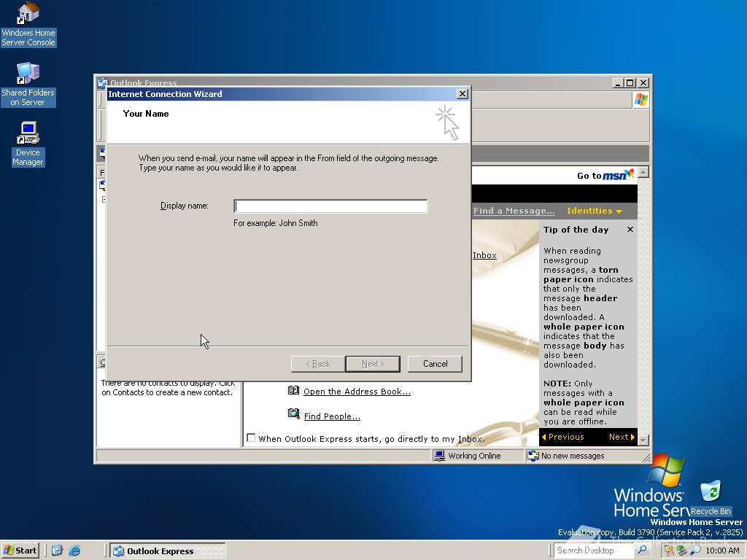Close the Tip of the day pane
Image resolution: width=747 pixels, height=560 pixels.
click(x=630, y=230)
